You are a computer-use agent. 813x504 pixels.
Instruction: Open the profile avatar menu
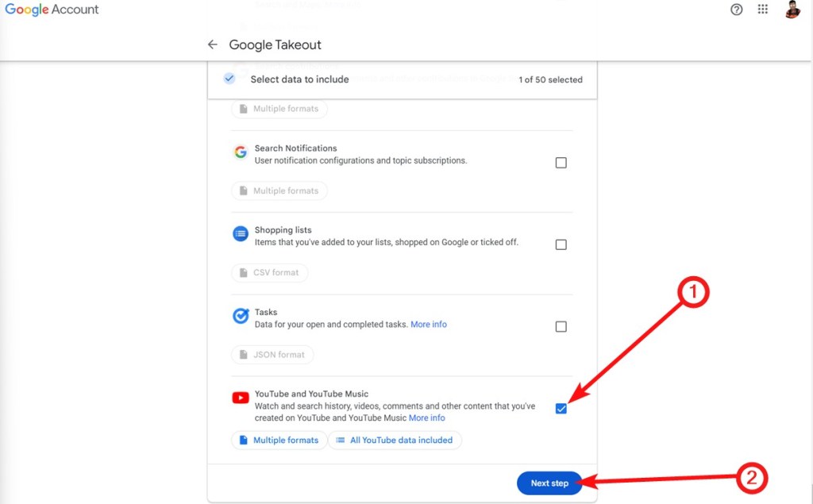(x=792, y=10)
